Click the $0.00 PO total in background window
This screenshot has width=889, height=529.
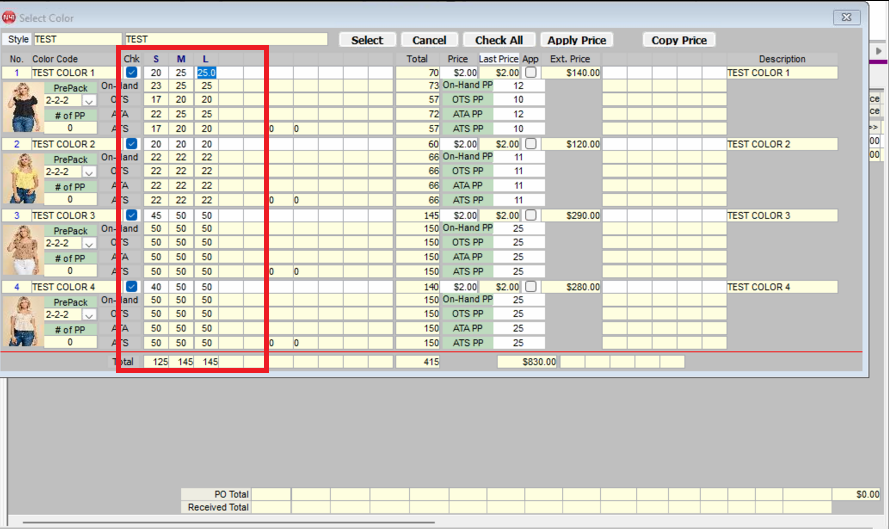(856, 494)
